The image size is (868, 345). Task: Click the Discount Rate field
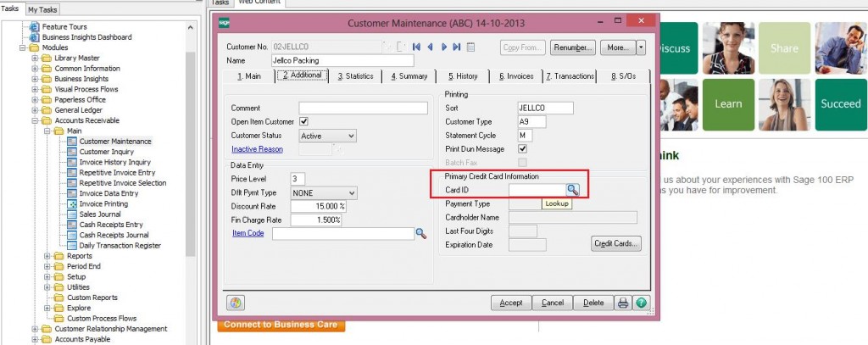point(319,207)
